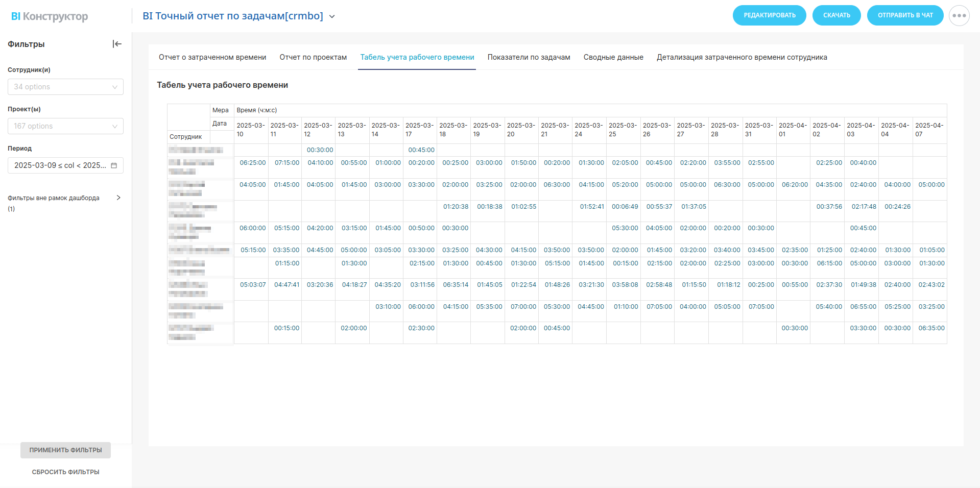Expand the Проект(ы) 167 options dropdown
This screenshot has width=980, height=488.
65,126
